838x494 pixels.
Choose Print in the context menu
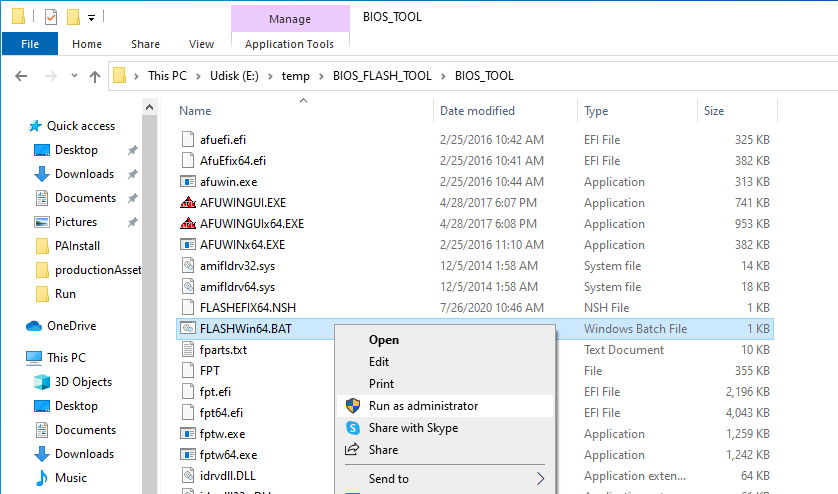[382, 384]
